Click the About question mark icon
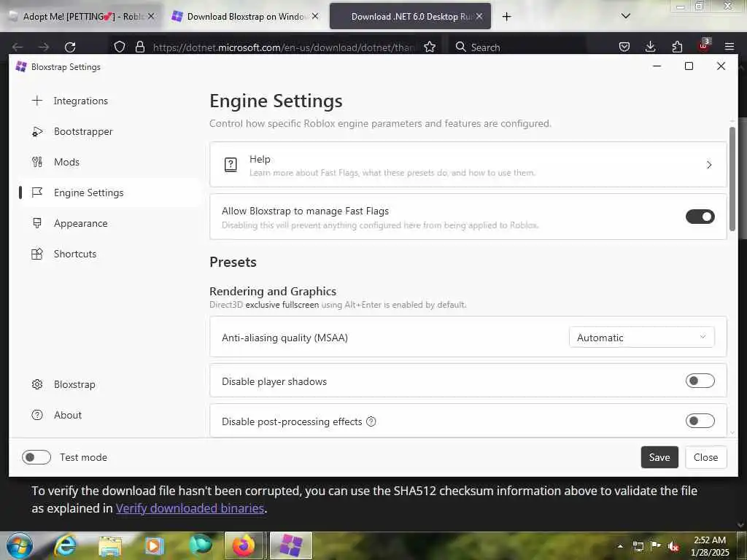Viewport: 747px width, 560px height. [37, 415]
